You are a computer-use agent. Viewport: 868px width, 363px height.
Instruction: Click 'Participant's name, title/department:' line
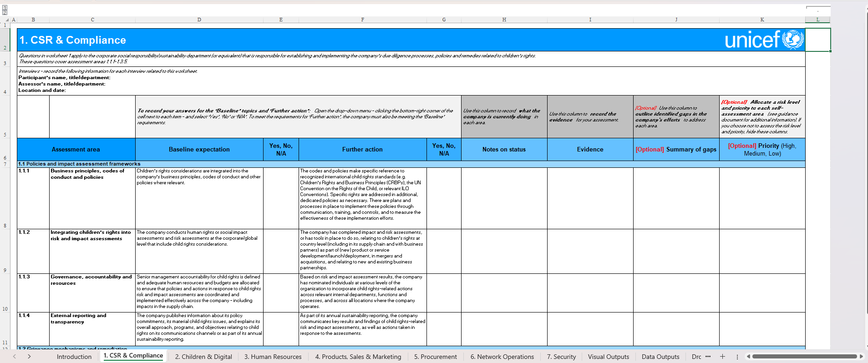pyautogui.click(x=64, y=77)
